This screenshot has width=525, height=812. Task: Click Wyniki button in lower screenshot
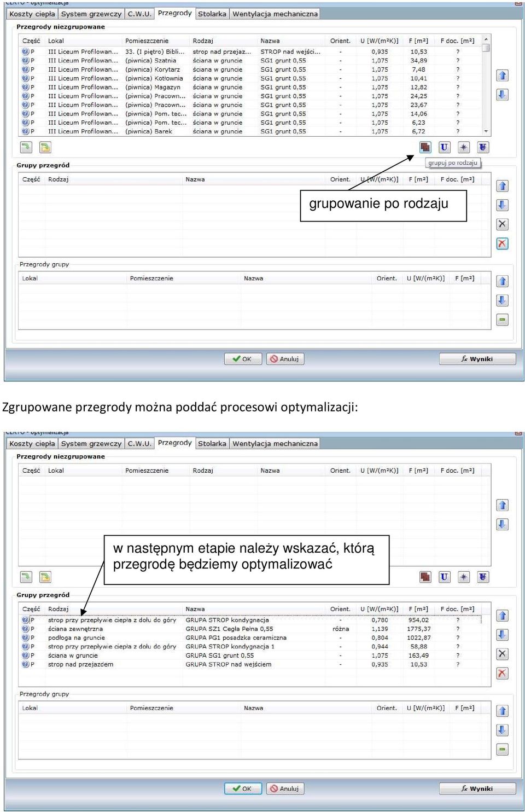(x=477, y=788)
